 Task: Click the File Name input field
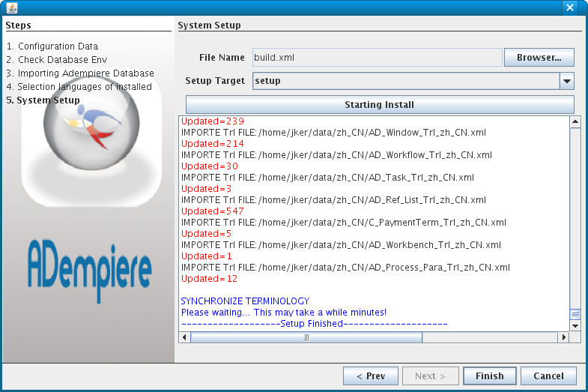tap(377, 58)
